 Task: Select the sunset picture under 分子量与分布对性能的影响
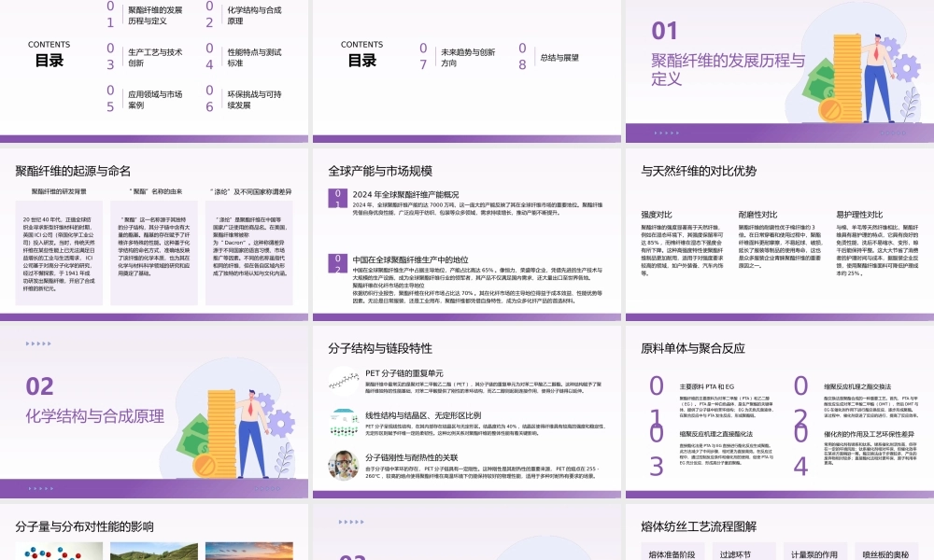tap(249, 551)
